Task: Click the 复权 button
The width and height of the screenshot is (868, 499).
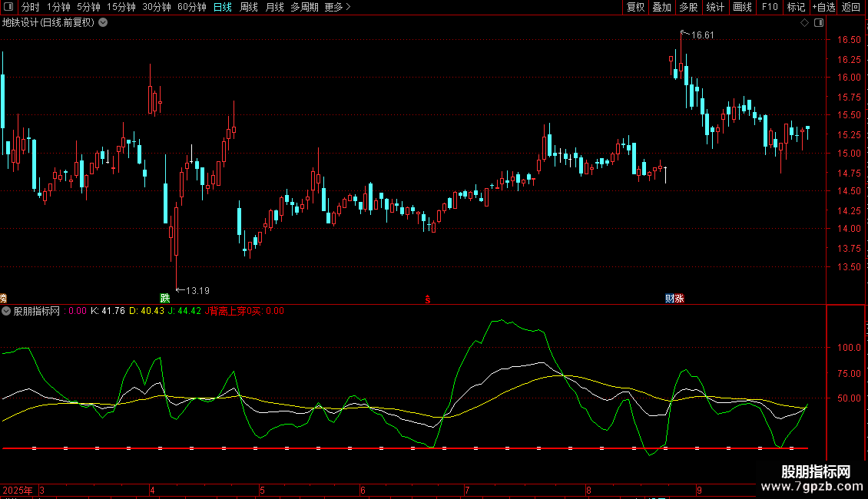Action: 636,7
